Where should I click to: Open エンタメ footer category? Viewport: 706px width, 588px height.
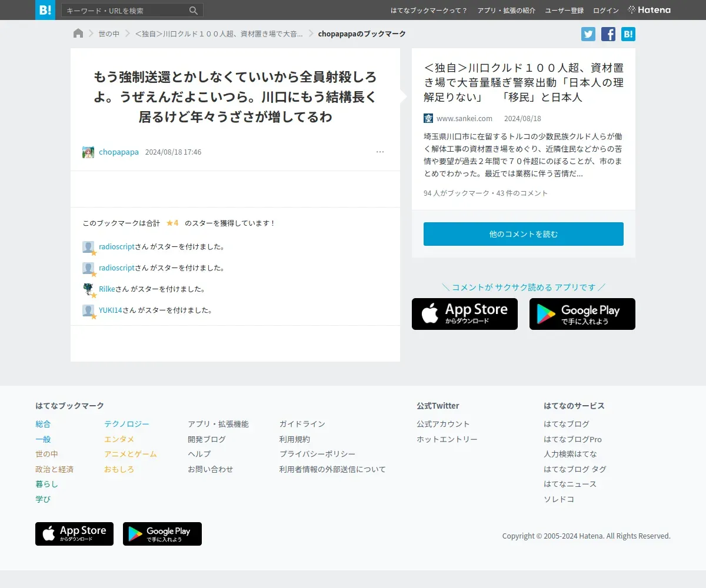click(x=119, y=439)
